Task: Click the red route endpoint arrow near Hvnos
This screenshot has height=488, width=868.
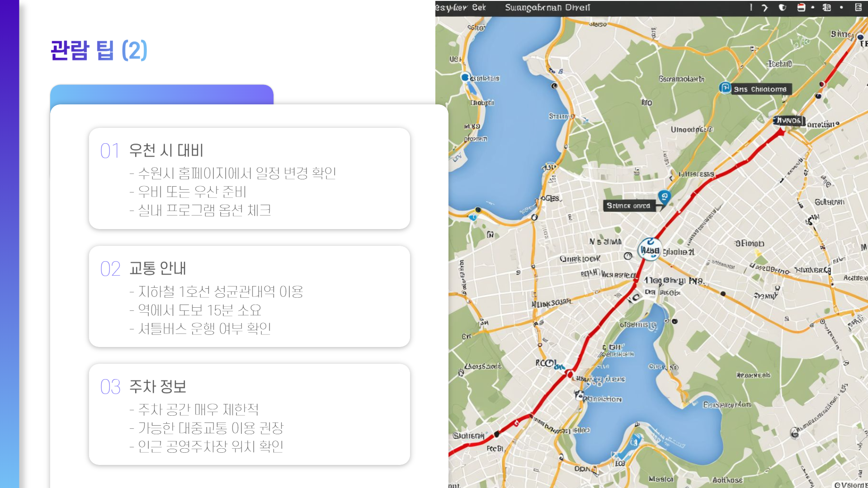Action: click(781, 131)
